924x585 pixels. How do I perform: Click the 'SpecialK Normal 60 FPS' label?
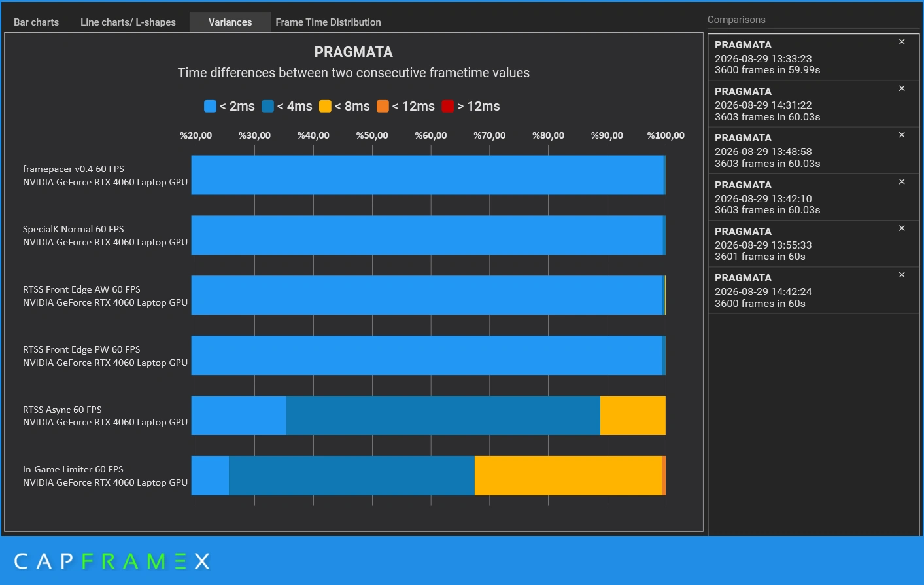point(73,229)
